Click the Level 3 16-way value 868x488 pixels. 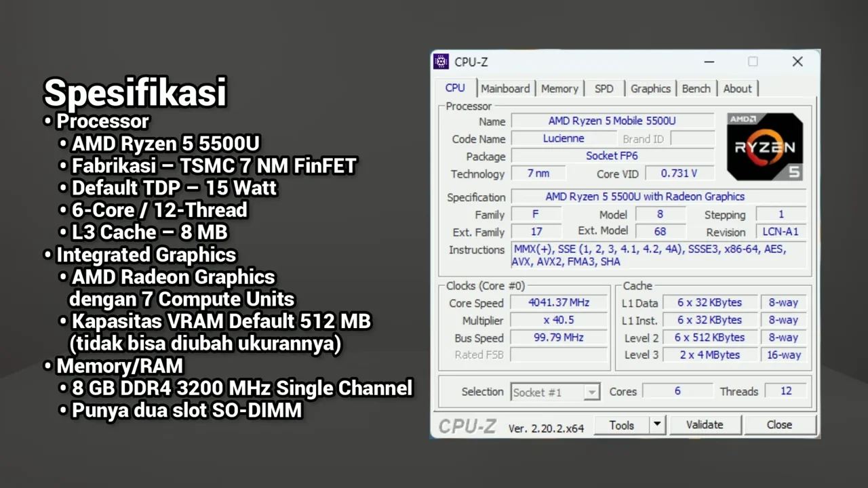[783, 355]
